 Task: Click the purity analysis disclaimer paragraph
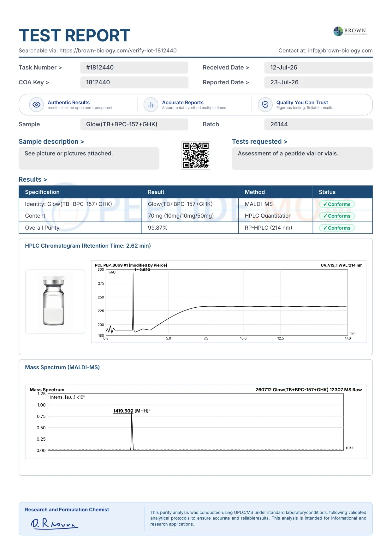[258, 518]
